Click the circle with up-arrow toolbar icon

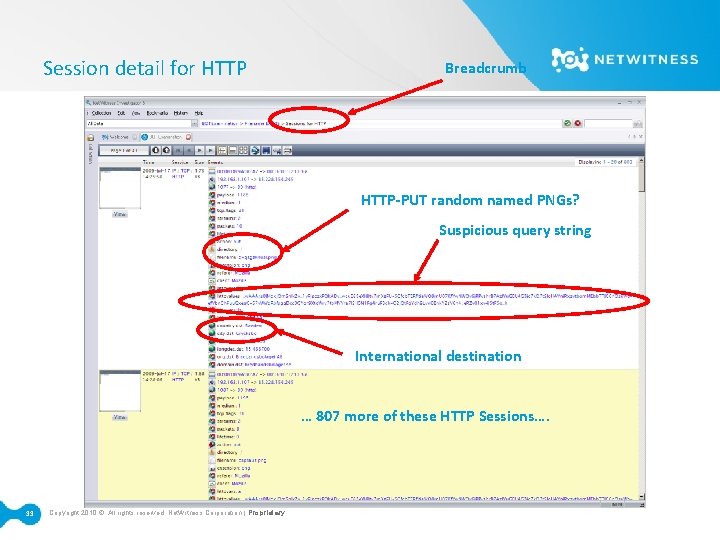(166, 150)
